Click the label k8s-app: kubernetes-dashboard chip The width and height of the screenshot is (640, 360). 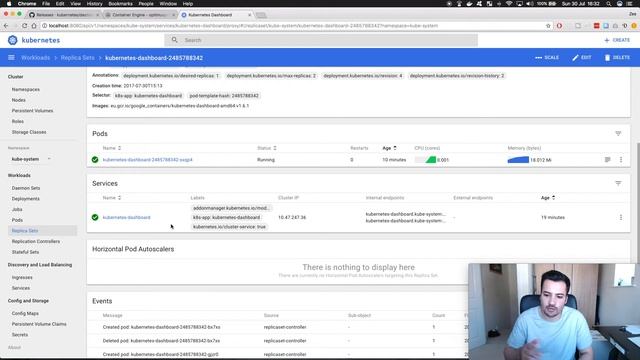227,217
